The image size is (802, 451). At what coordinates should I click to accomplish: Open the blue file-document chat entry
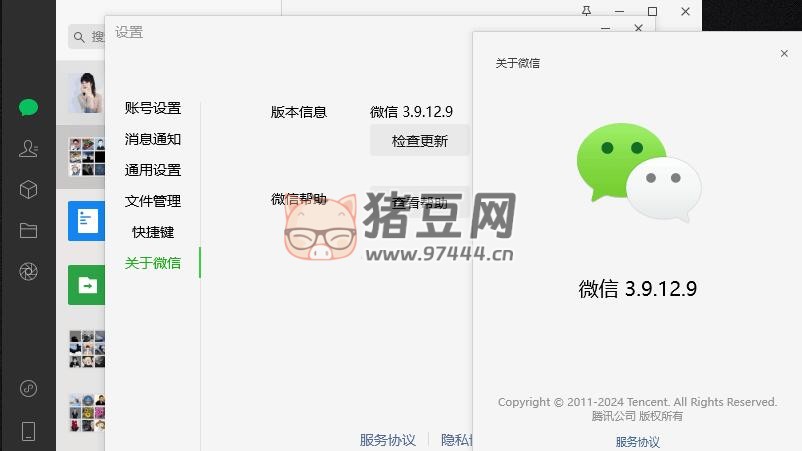[x=85, y=221]
